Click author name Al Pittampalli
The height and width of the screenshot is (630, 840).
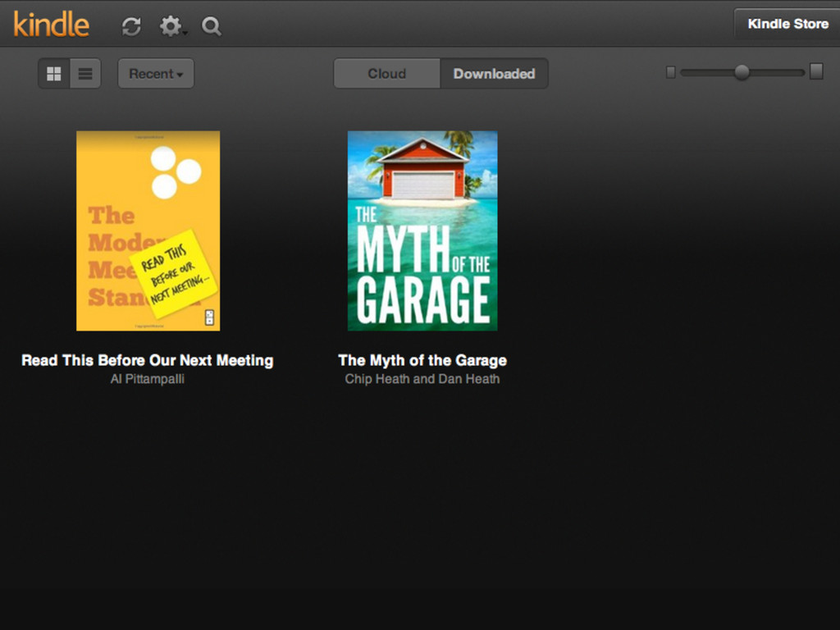tap(148, 379)
